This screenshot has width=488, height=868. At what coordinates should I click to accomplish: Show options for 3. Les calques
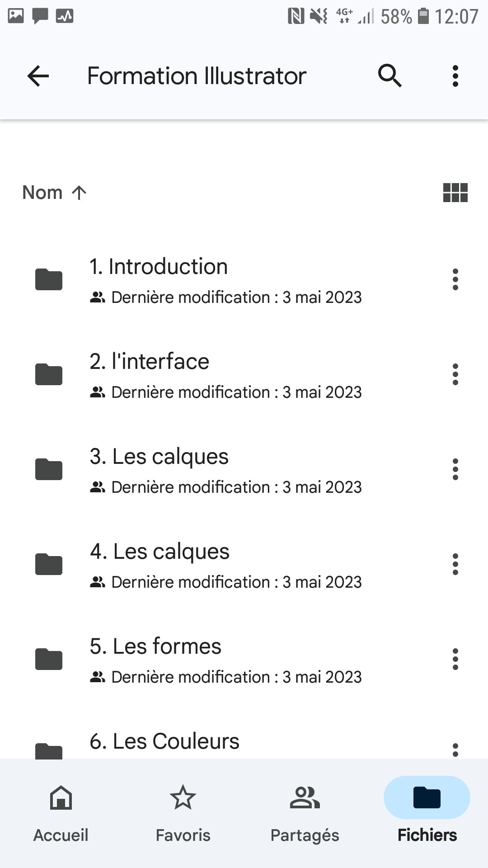pyautogui.click(x=455, y=469)
